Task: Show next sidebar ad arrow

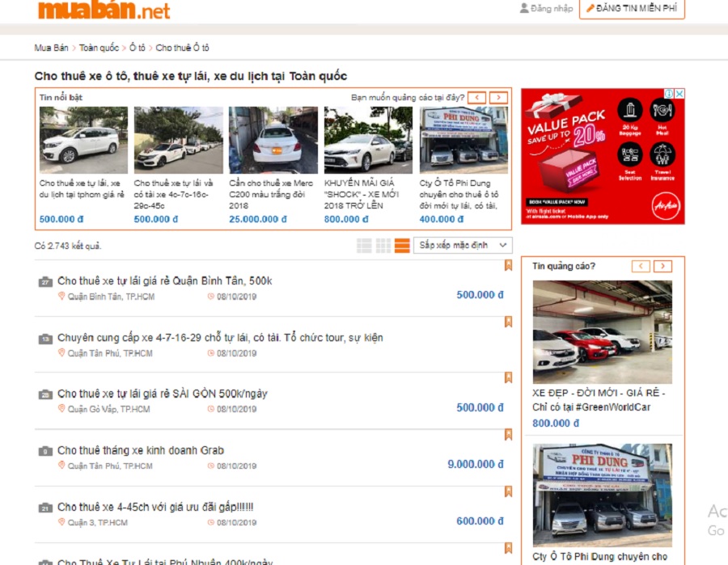Action: pyautogui.click(x=662, y=266)
